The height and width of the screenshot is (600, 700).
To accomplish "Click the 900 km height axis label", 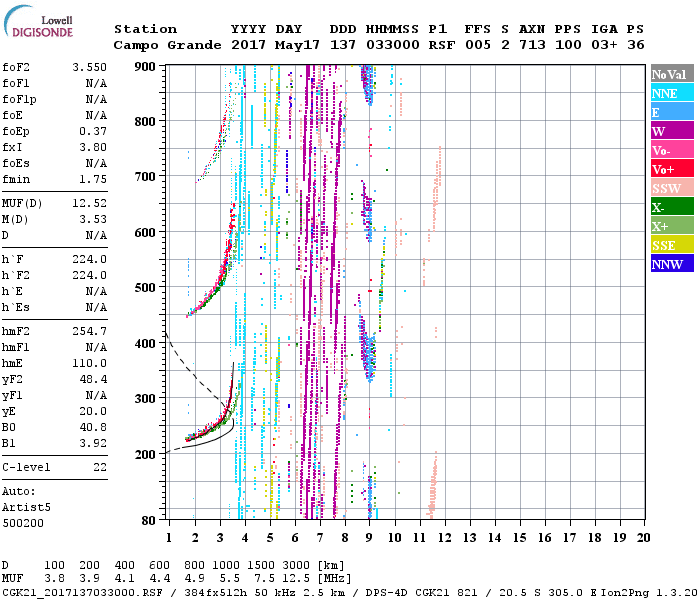I will coord(145,67).
